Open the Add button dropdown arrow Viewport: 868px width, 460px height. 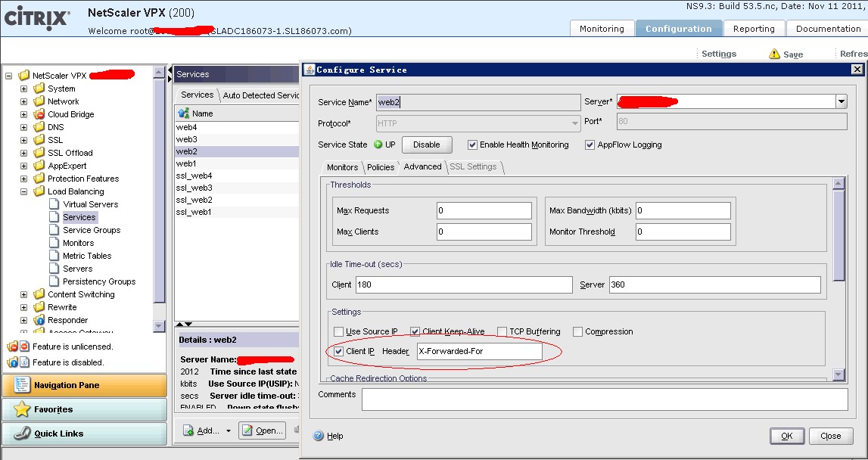pos(228,430)
